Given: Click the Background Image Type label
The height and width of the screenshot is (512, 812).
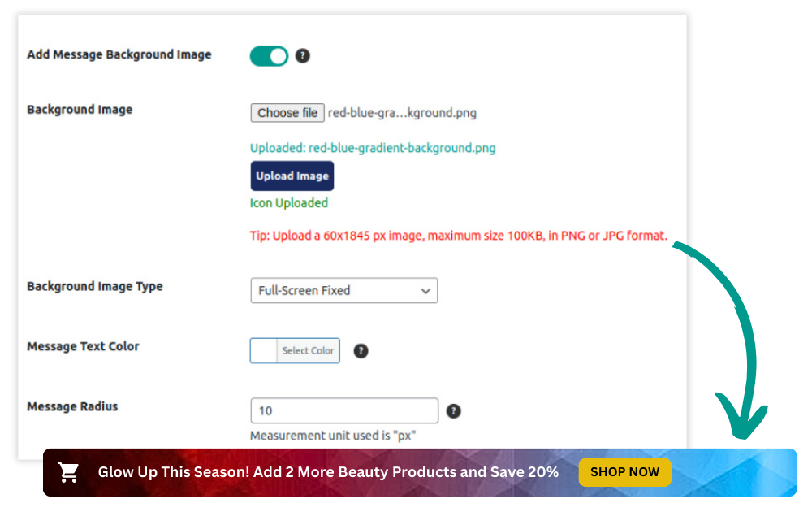Looking at the screenshot, I should pos(95,286).
